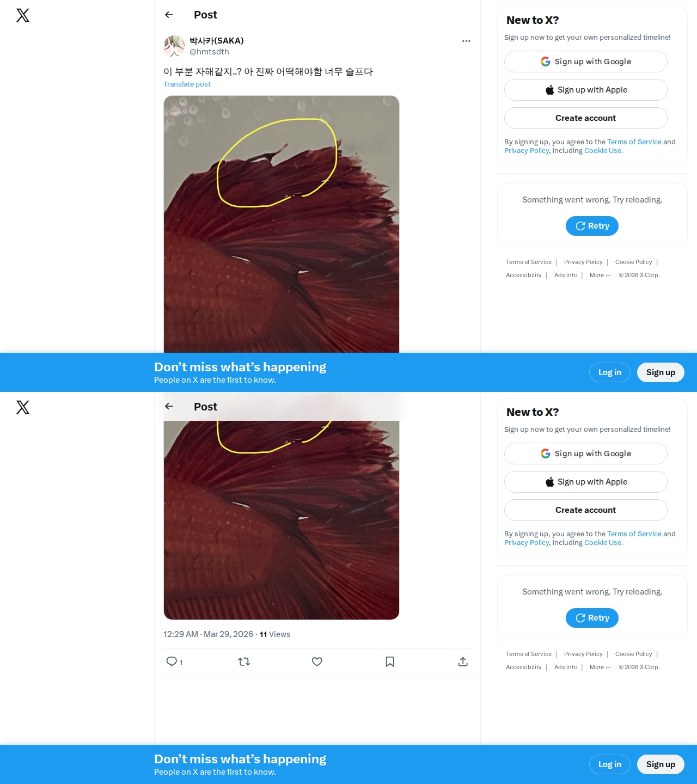View 박사카(SAKA)'s profile avatar

[x=174, y=46]
